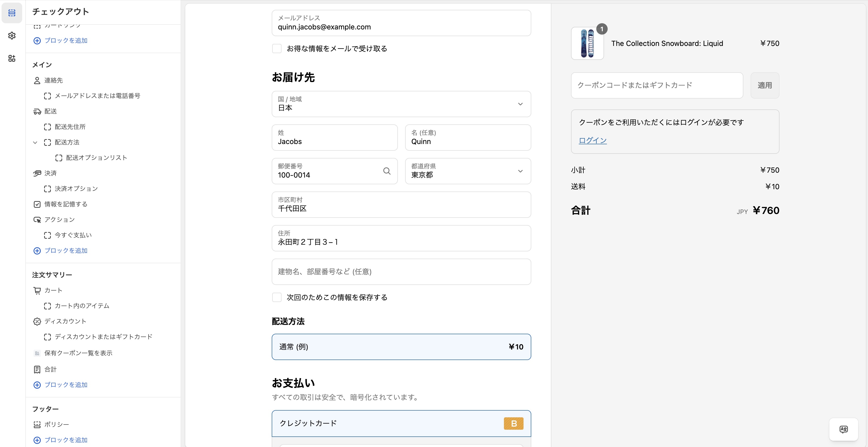
Task: Select the 配送 truck section in sidebar
Action: point(51,111)
